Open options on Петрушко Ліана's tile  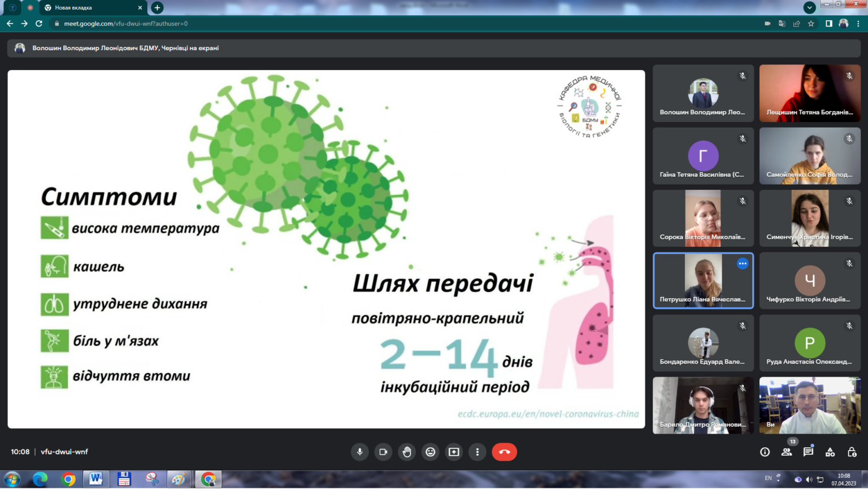743,264
